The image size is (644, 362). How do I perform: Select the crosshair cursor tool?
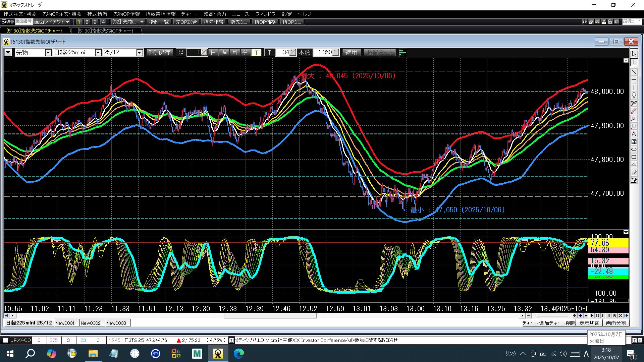coord(634,62)
